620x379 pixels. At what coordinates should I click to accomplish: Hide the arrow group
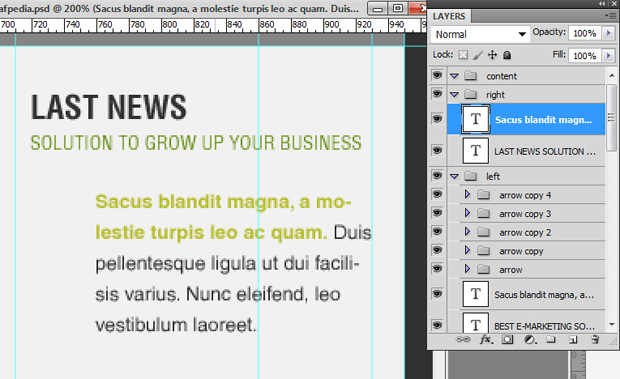pyautogui.click(x=437, y=268)
